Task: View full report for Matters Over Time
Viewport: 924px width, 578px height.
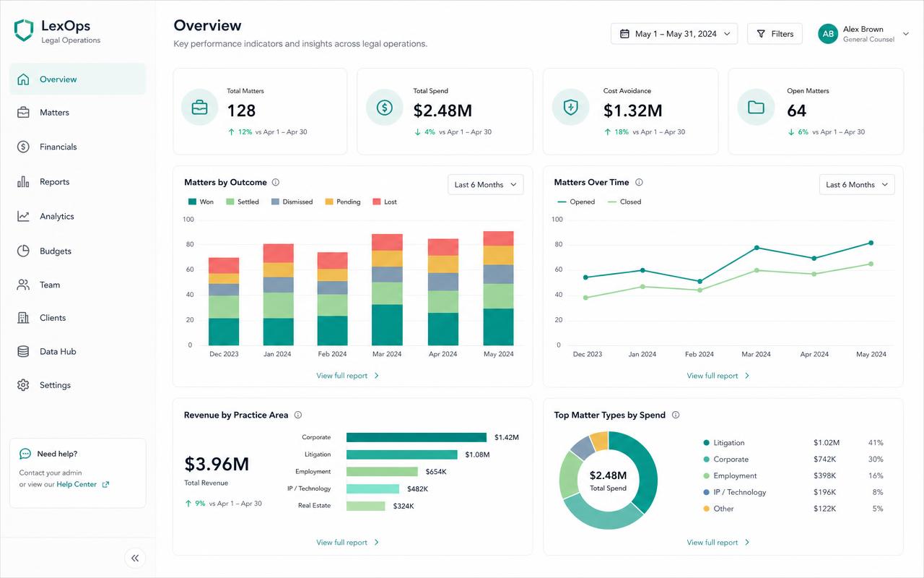Action: pyautogui.click(x=718, y=376)
